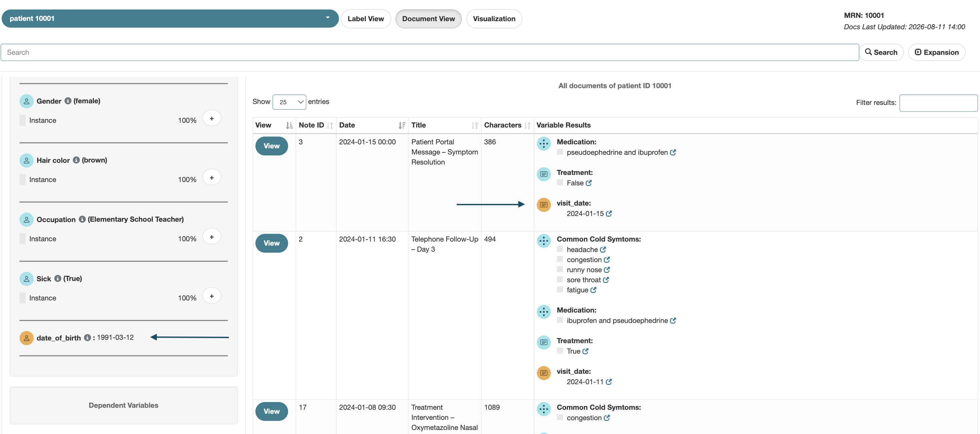Screen dimensions: 980x434
Task: Click View button for note ID 2
Action: [x=271, y=243]
